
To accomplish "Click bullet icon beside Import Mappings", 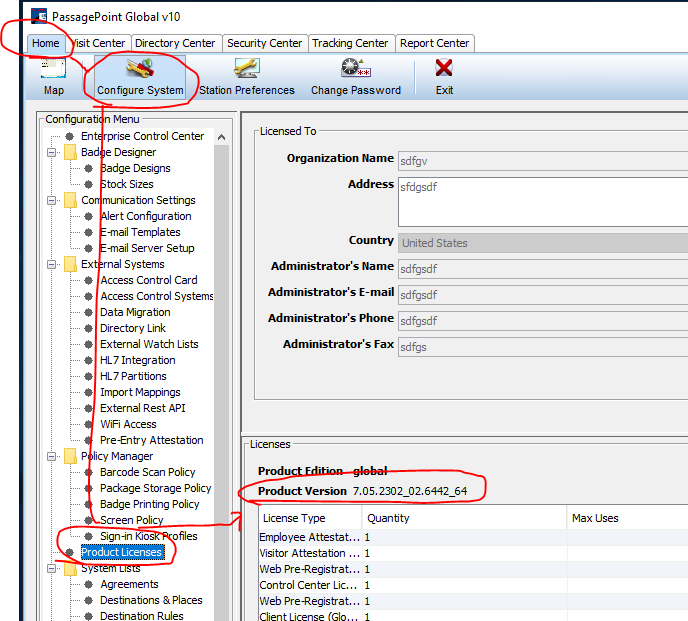I will coord(89,392).
